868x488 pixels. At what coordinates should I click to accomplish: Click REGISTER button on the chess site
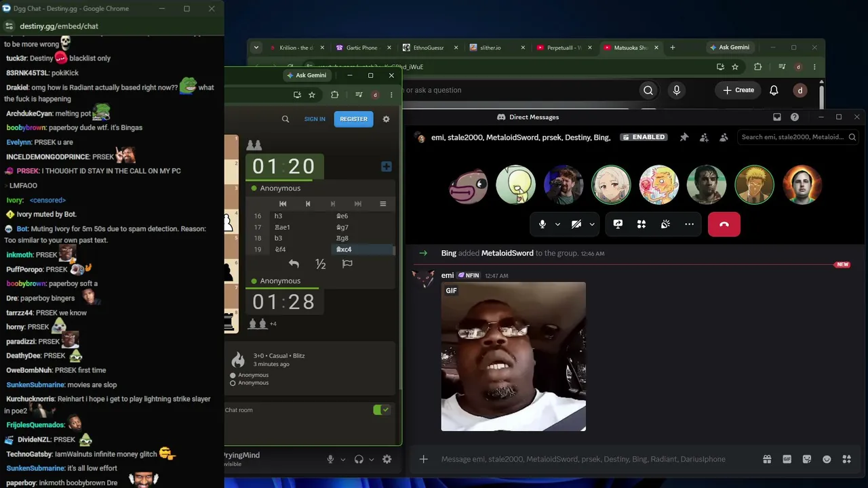353,119
